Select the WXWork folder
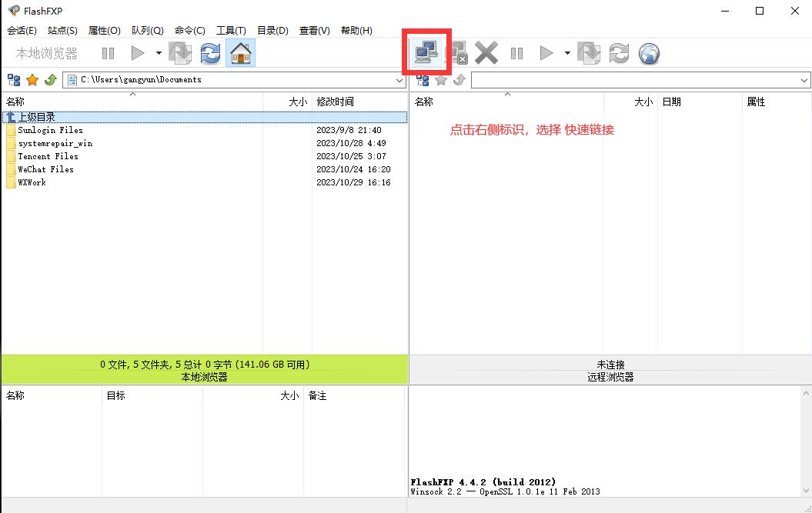812x513 pixels. [x=32, y=182]
